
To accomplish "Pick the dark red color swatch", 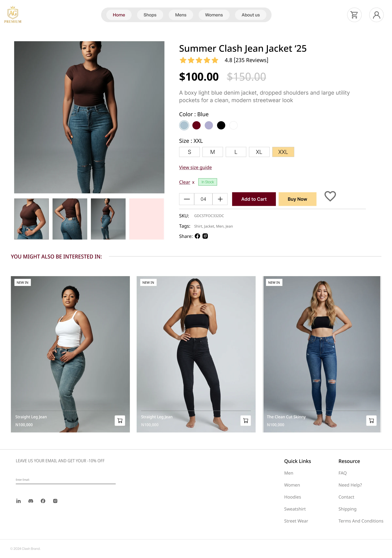I will point(196,125).
